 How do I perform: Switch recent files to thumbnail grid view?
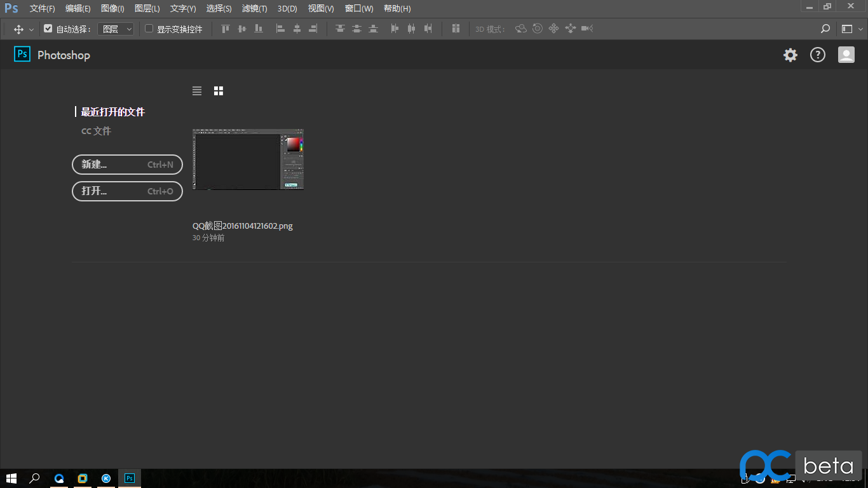pos(219,91)
